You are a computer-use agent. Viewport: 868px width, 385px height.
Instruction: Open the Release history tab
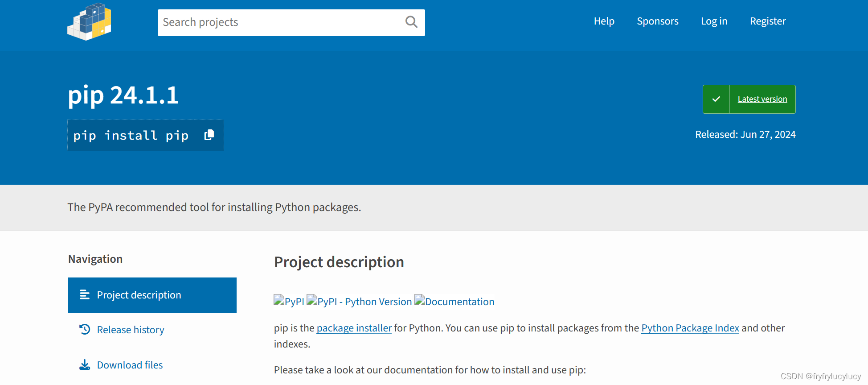[131, 330]
